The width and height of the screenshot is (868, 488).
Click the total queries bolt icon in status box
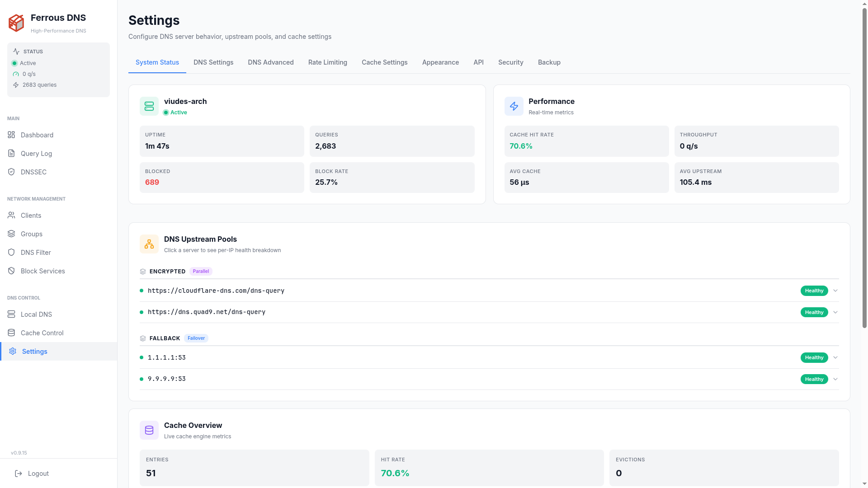pyautogui.click(x=16, y=85)
